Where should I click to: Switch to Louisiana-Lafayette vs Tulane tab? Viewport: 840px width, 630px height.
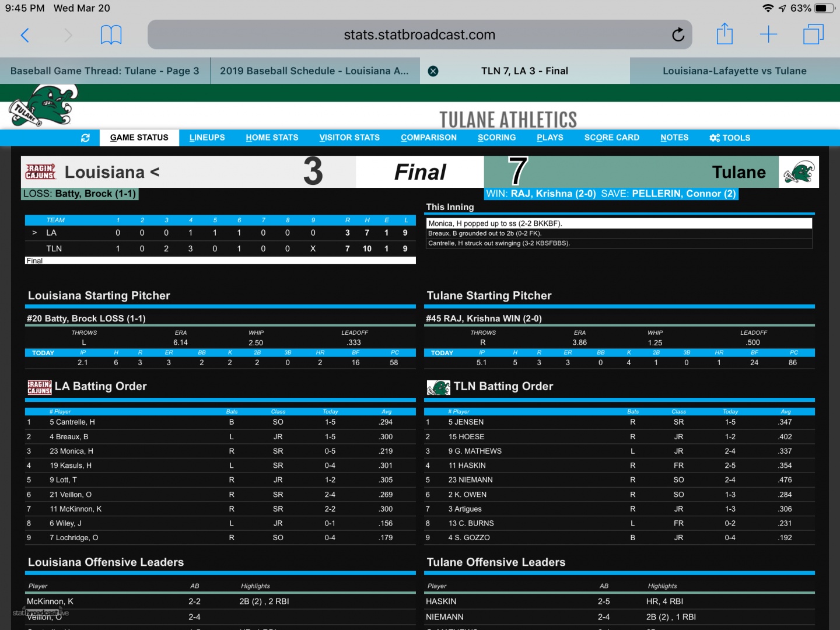734,71
